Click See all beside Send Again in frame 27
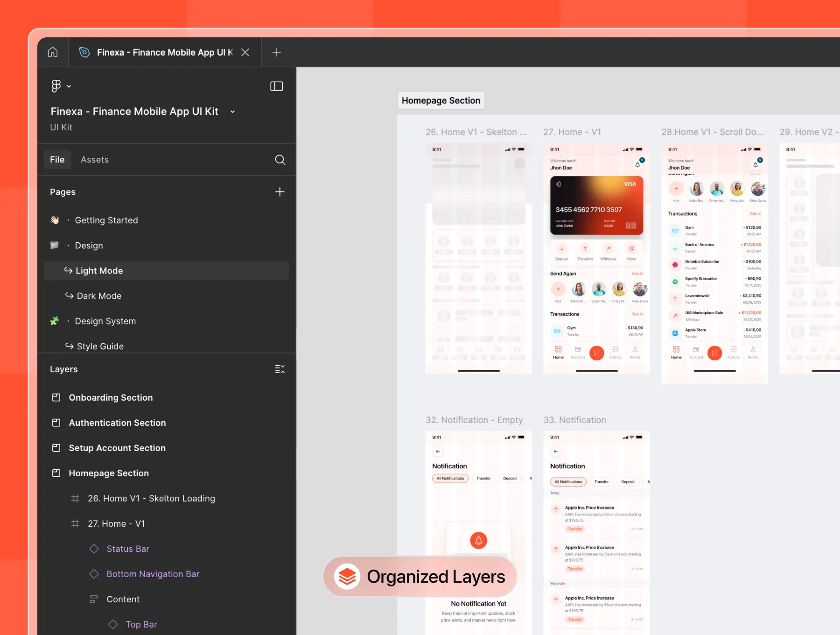The width and height of the screenshot is (840, 635). (637, 274)
